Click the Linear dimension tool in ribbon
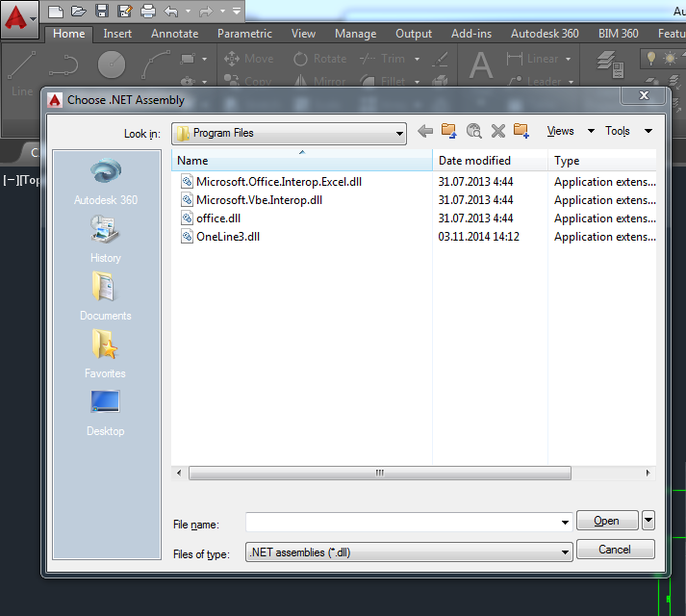686x616 pixels. [x=532, y=59]
